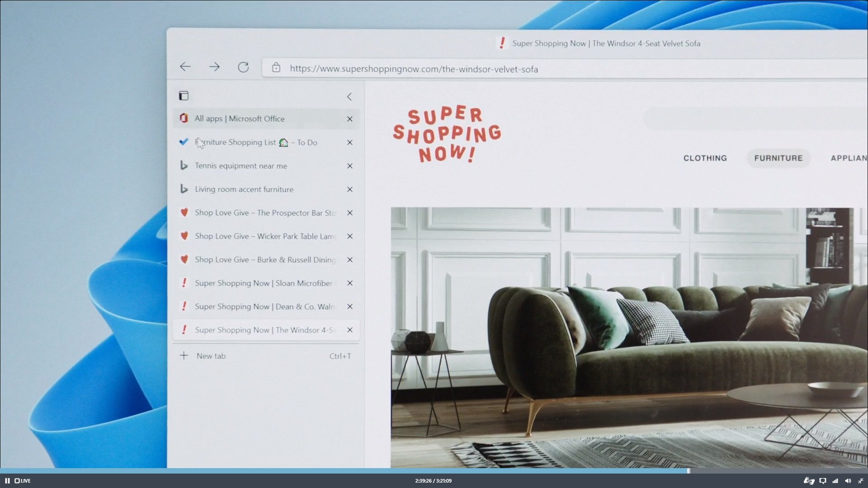Close the Burke & Russell Dining tab

349,260
